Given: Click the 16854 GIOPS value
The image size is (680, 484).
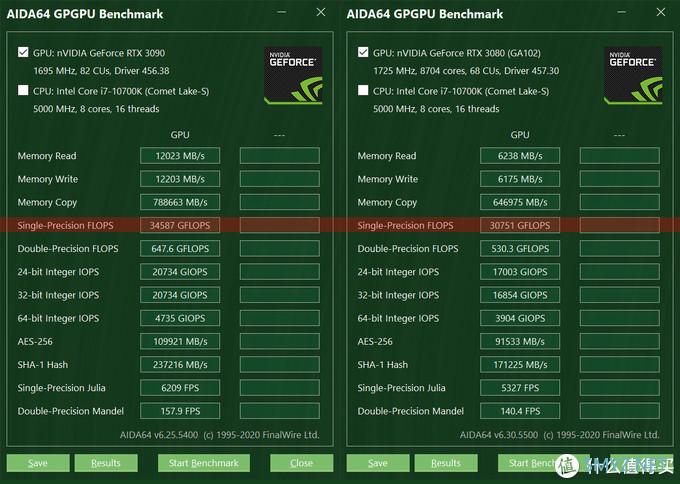Looking at the screenshot, I should (x=520, y=295).
